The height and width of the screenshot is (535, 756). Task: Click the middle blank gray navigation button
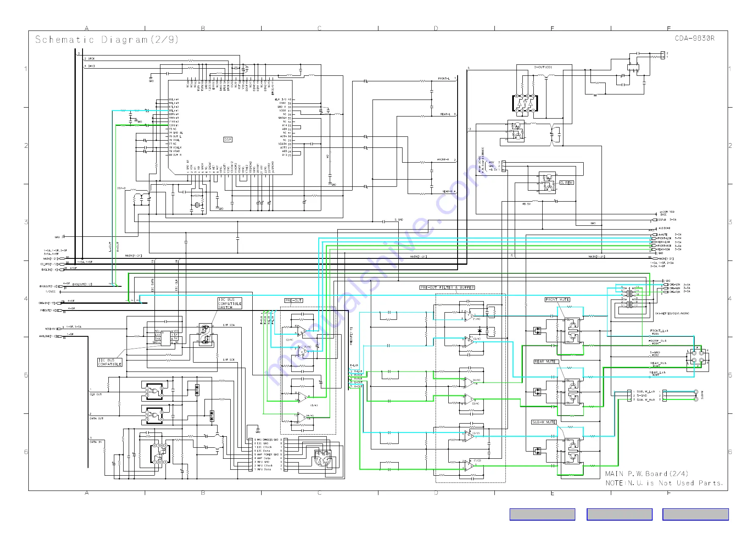point(619,514)
